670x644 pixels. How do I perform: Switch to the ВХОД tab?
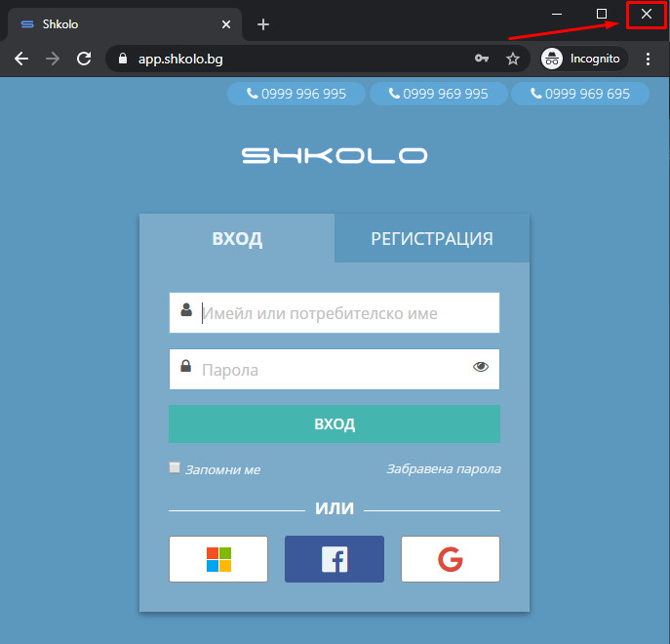(x=237, y=238)
